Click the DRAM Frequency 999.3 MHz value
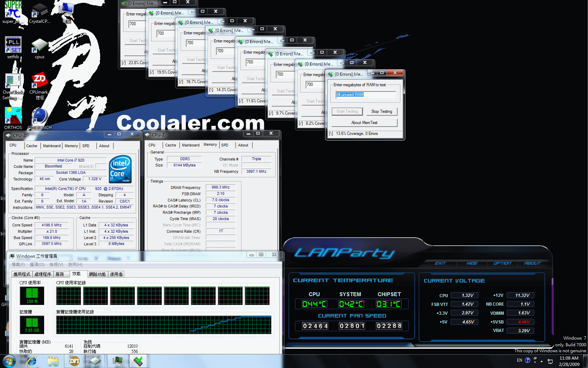 pos(220,187)
